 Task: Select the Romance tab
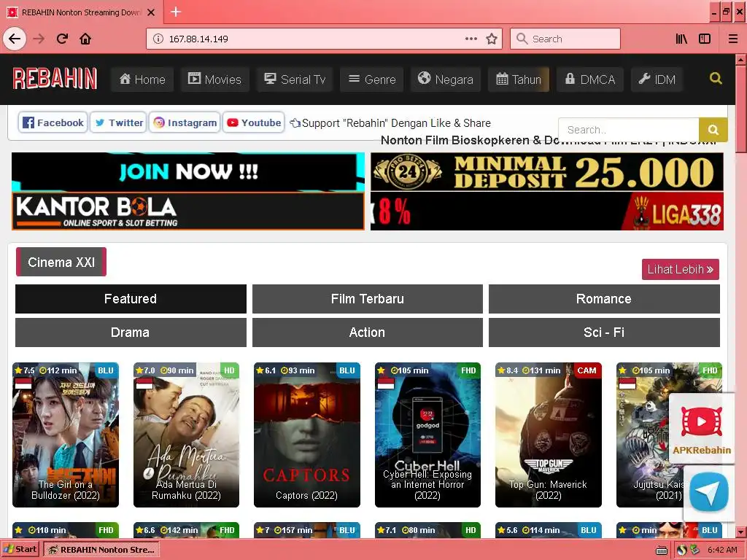(x=604, y=299)
